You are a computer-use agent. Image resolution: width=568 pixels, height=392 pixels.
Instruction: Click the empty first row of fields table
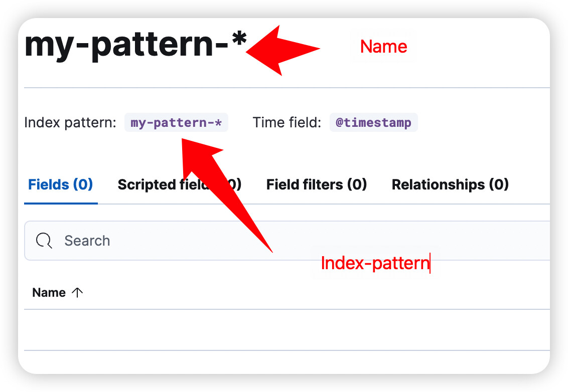pyautogui.click(x=286, y=330)
